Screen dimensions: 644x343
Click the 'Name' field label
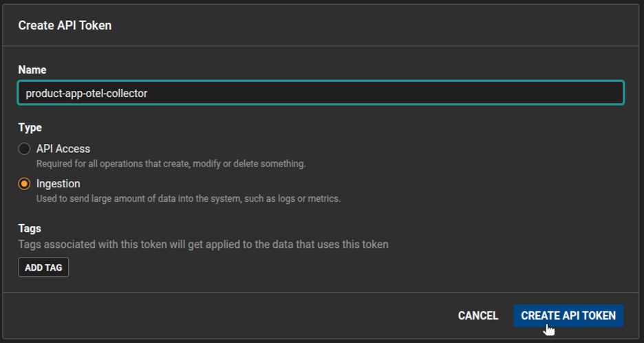(32, 70)
